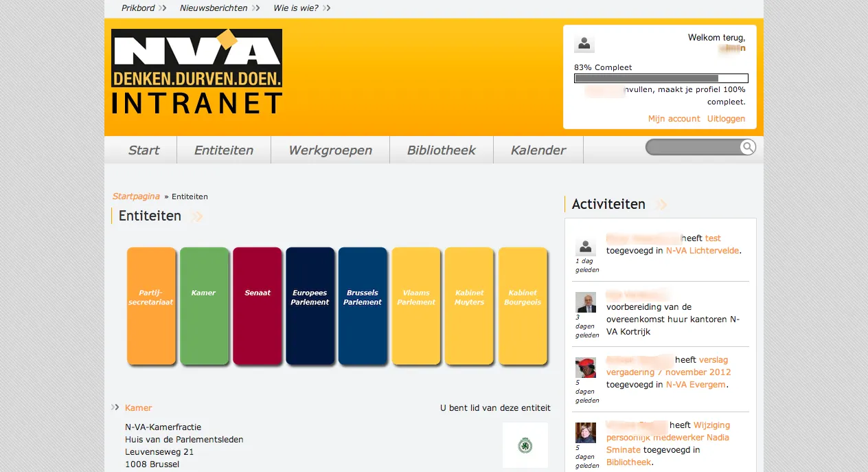Viewport: 868px width, 472px height.
Task: Click the chevron arrows beside Nieuwsberichten
Action: [255, 8]
